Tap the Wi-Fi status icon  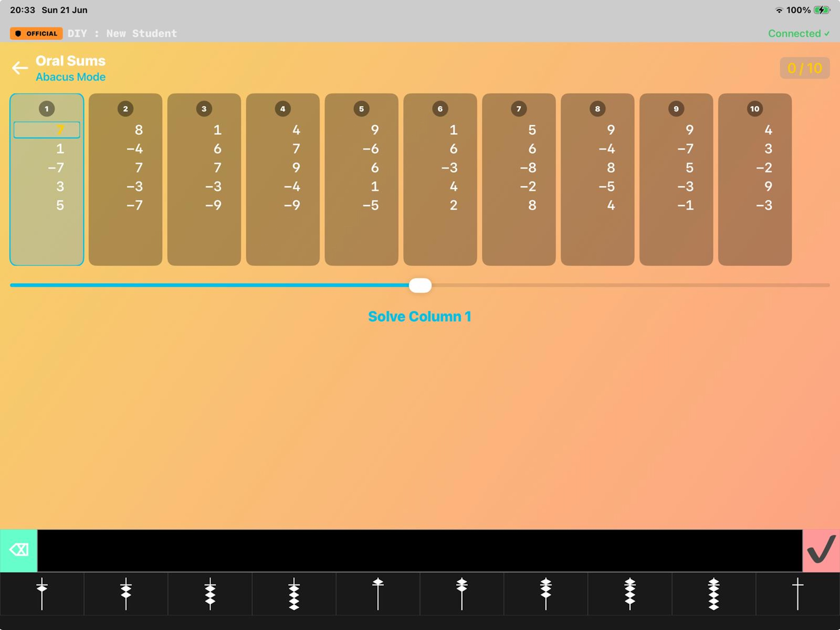tap(779, 10)
